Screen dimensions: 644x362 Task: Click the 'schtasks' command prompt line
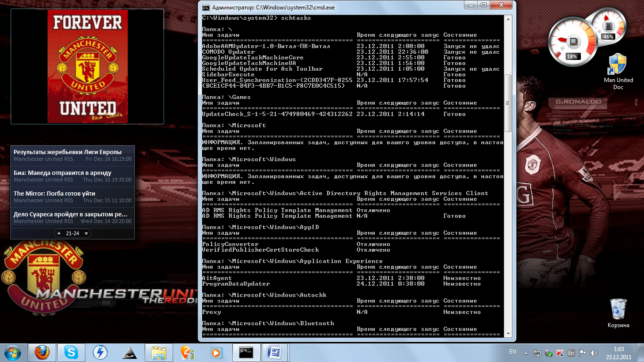click(256, 18)
